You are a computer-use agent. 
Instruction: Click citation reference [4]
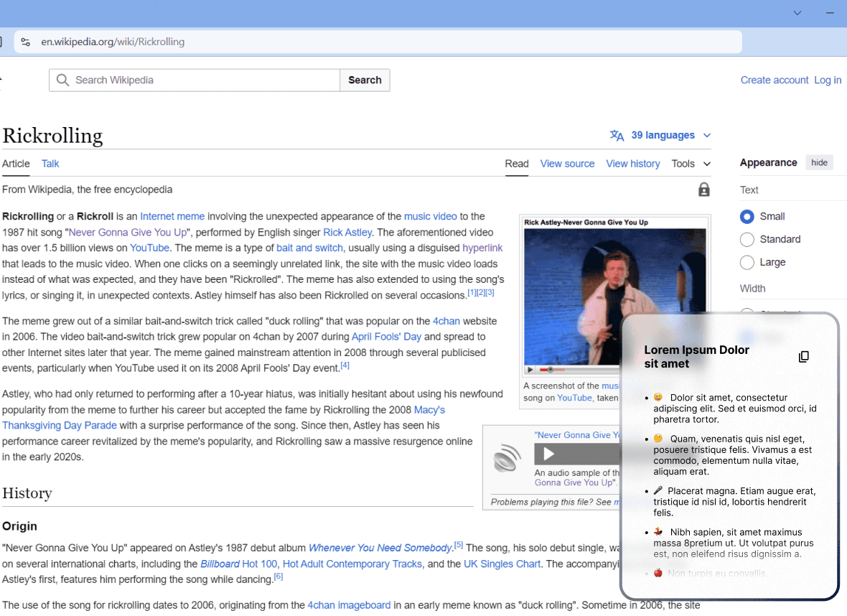pos(345,365)
